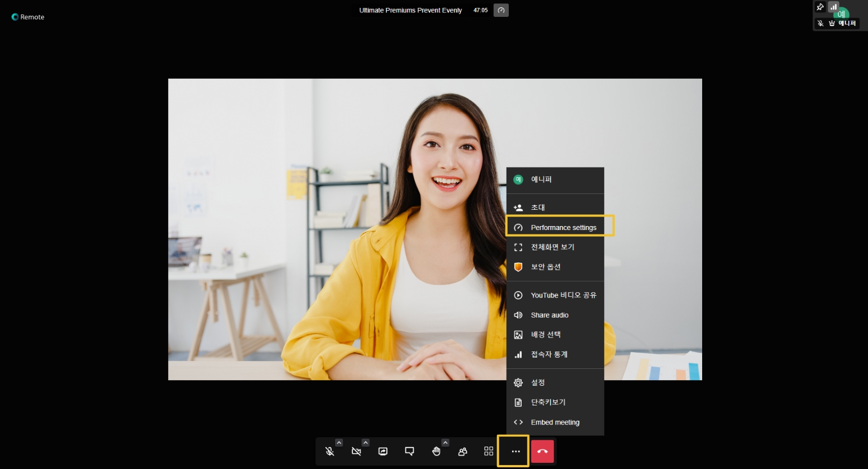868x469 pixels.
Task: Start screen sharing from the toolbar
Action: (383, 452)
